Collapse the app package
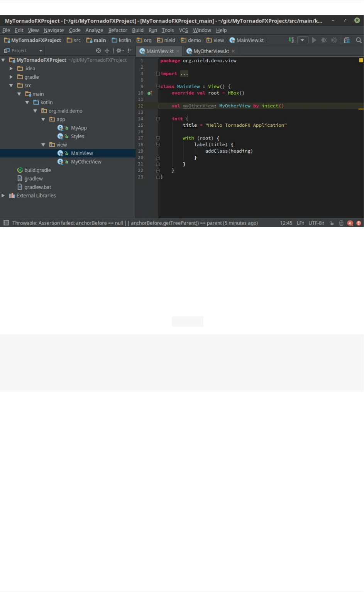The height and width of the screenshot is (592, 364). click(x=43, y=119)
